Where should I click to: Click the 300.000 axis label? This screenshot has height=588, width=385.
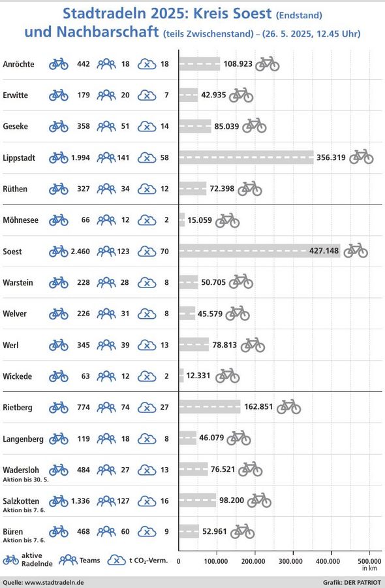[x=291, y=561]
